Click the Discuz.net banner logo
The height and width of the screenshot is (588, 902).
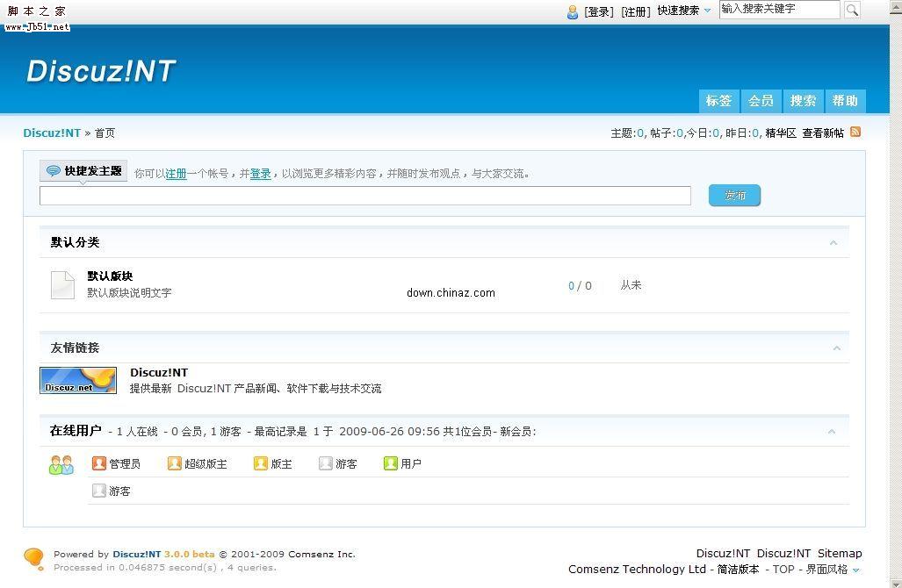coord(78,381)
